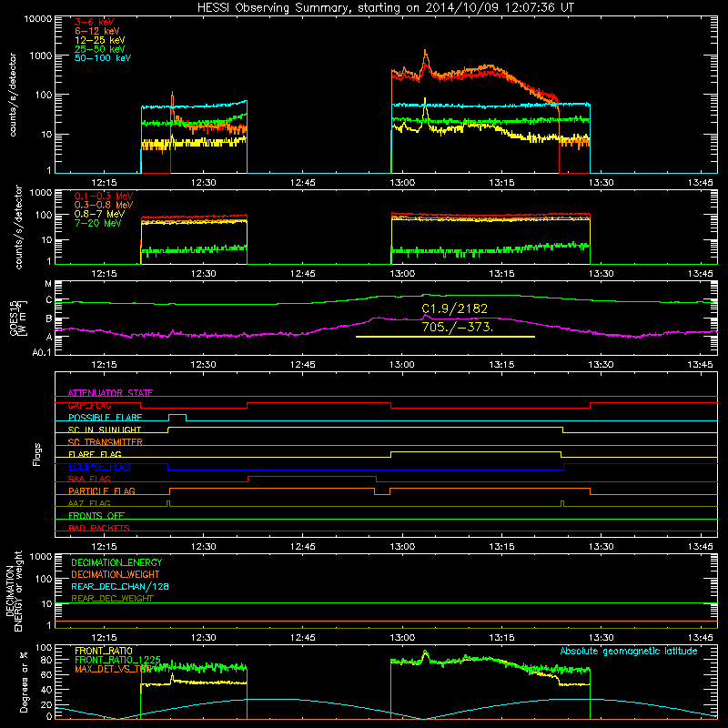This screenshot has width=728, height=728.
Task: Select the FRONTS_OFF flag label
Action: pyautogui.click(x=96, y=515)
